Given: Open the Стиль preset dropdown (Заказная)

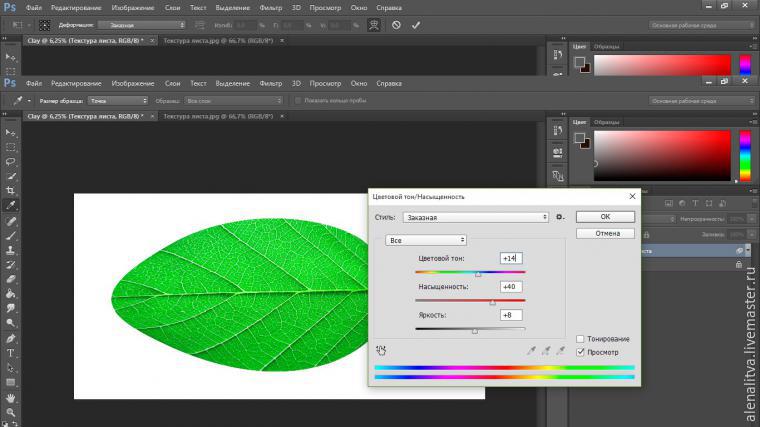Looking at the screenshot, I should click(x=475, y=217).
